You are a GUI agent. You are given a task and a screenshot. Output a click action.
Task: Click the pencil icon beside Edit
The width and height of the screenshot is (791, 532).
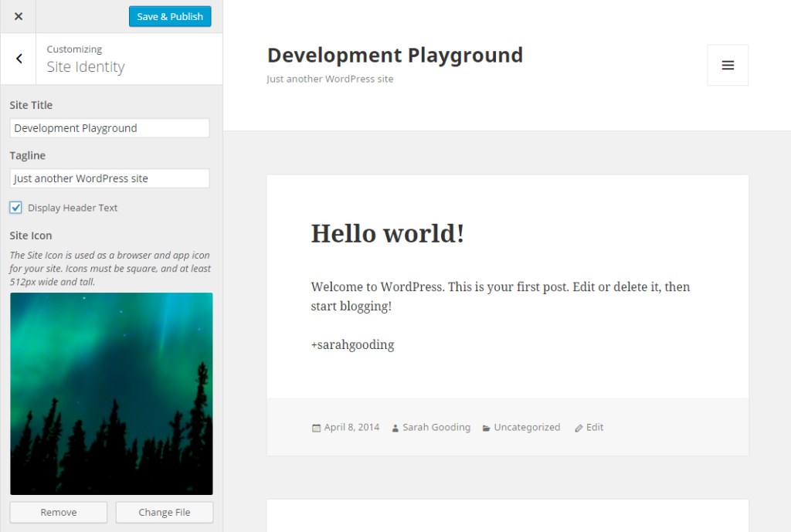579,428
